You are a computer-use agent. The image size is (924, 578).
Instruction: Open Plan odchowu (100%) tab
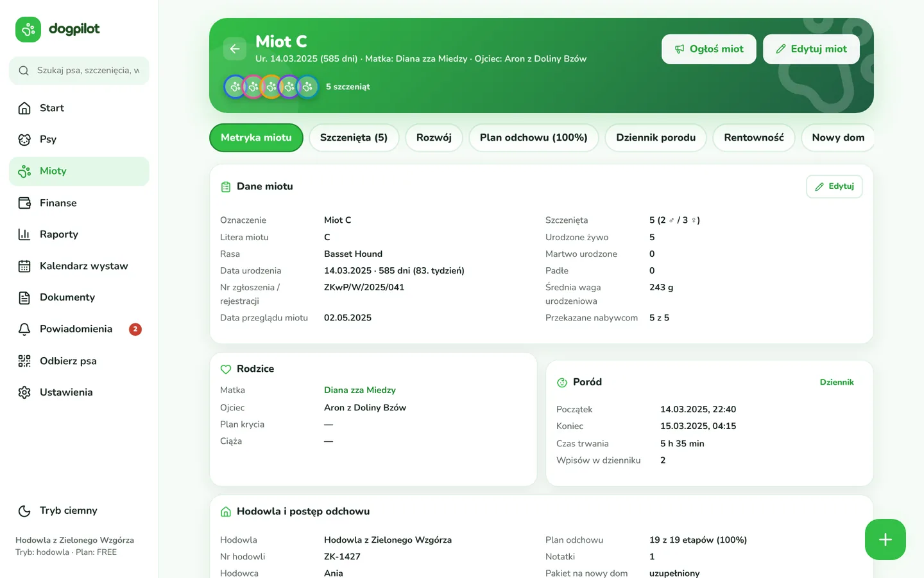(x=534, y=137)
